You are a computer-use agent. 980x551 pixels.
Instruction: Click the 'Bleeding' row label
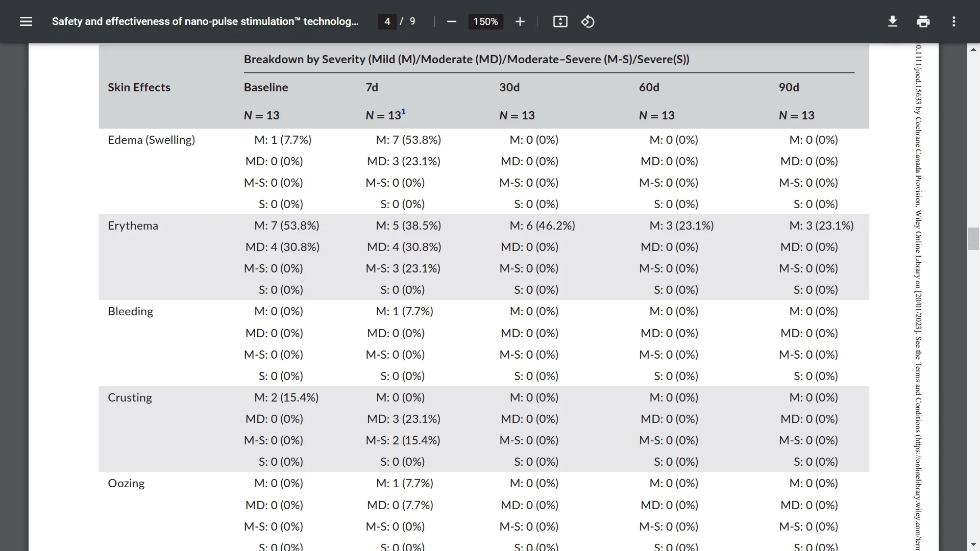[x=130, y=311]
